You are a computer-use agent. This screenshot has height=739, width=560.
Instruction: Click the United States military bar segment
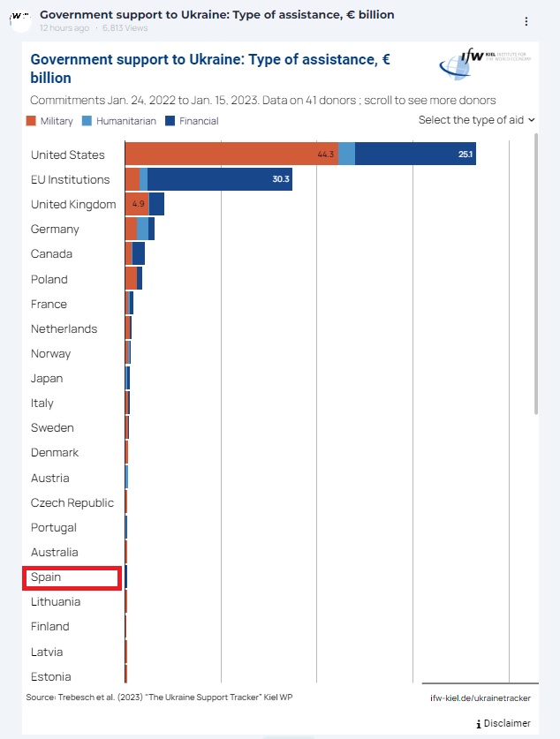230,155
